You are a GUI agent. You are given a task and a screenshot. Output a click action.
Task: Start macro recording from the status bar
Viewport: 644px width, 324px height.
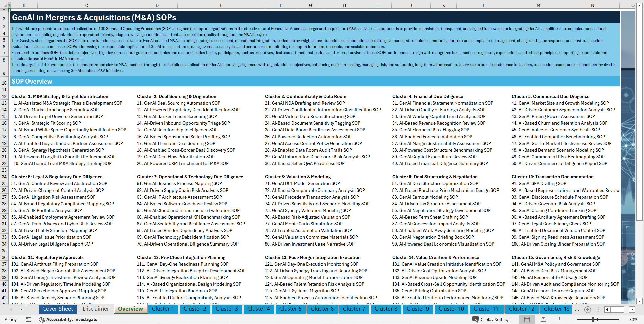[x=28, y=319]
